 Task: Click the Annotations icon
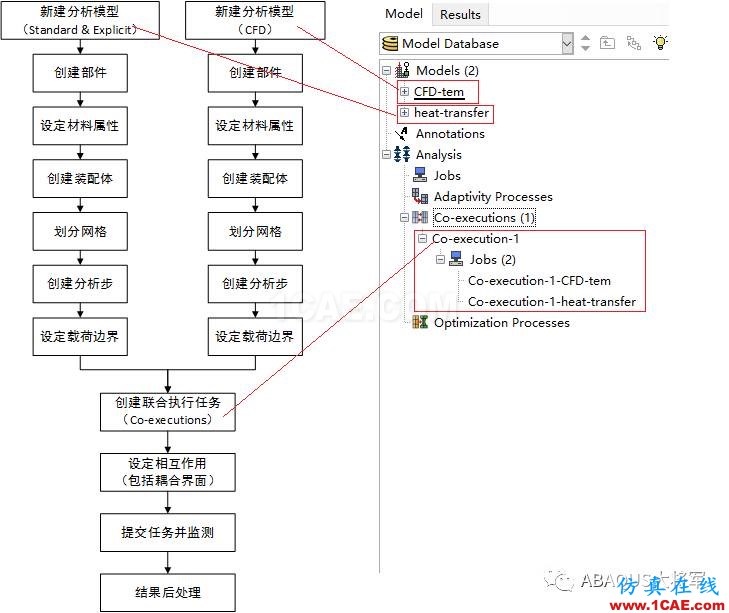tap(401, 134)
